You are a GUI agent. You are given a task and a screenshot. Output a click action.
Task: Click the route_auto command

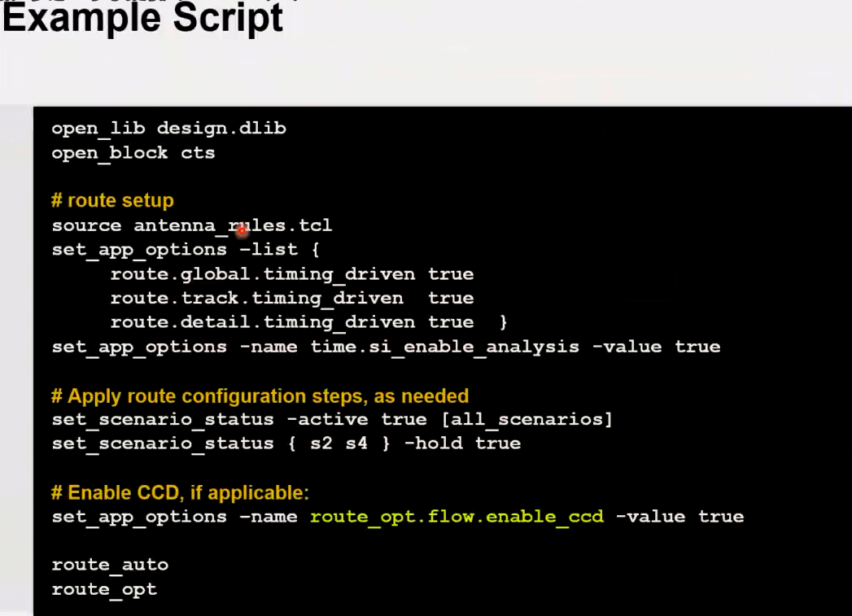110,564
